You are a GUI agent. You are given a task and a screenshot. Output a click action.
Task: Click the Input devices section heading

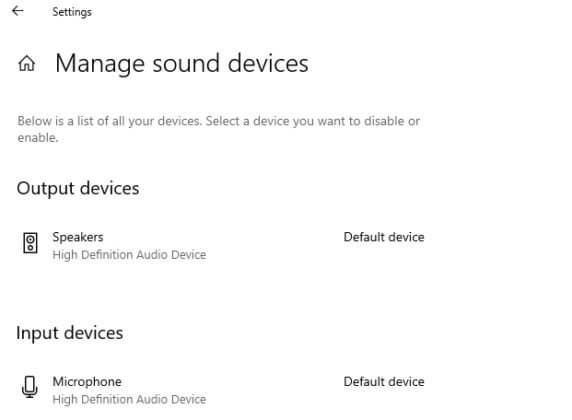(70, 334)
